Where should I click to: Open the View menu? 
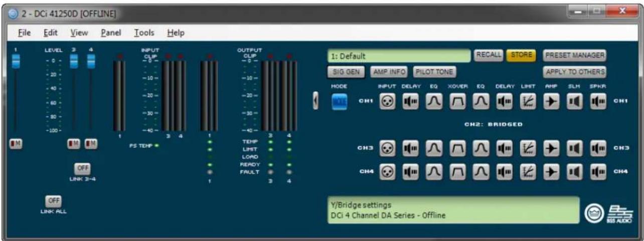79,33
